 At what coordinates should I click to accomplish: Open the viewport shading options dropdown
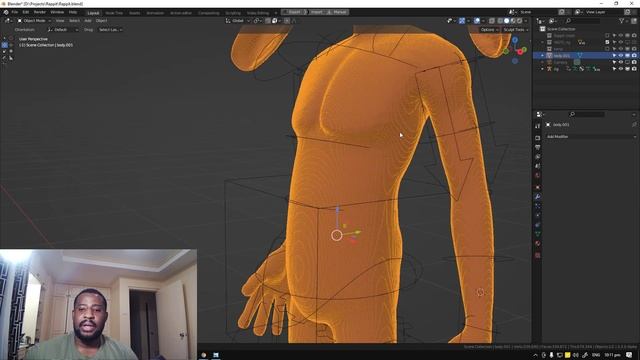526,20
